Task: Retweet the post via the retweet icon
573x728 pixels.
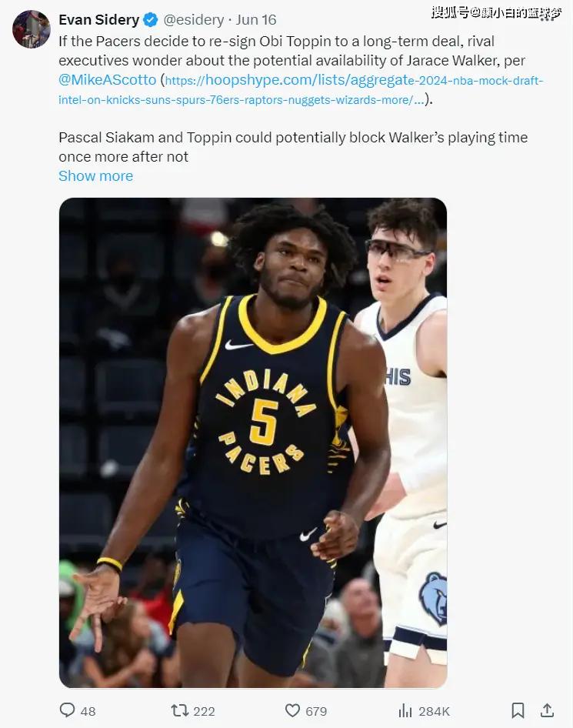Action: pos(179,710)
